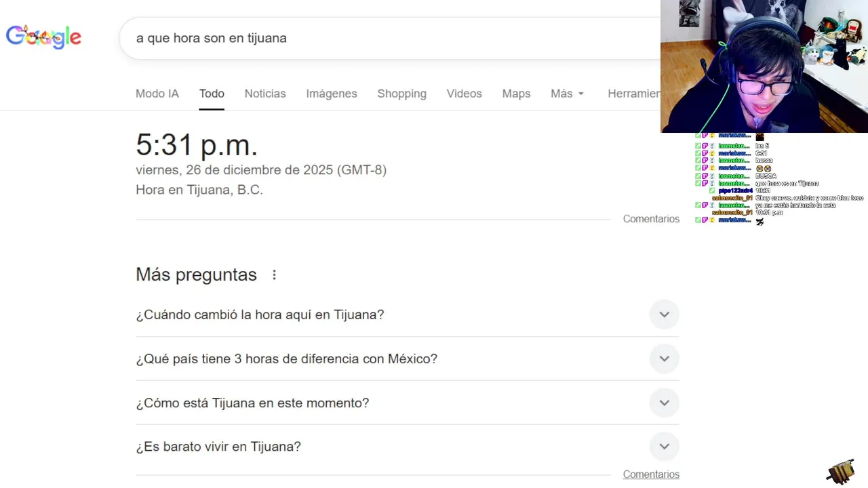Open the Videos tab
The image size is (868, 488).
(x=465, y=94)
